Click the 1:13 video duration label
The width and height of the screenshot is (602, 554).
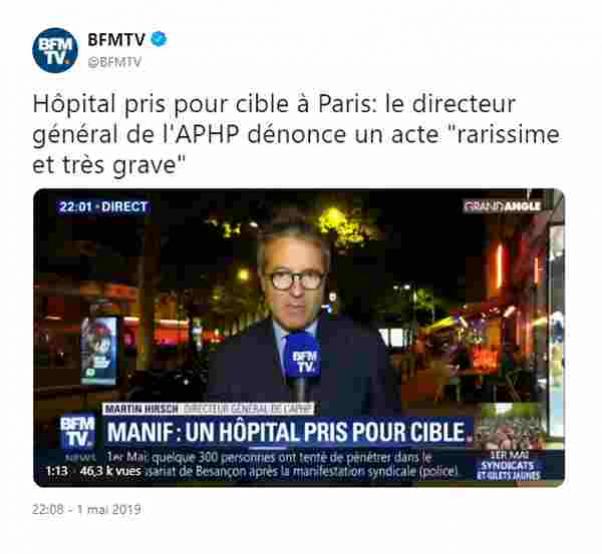[x=56, y=471]
